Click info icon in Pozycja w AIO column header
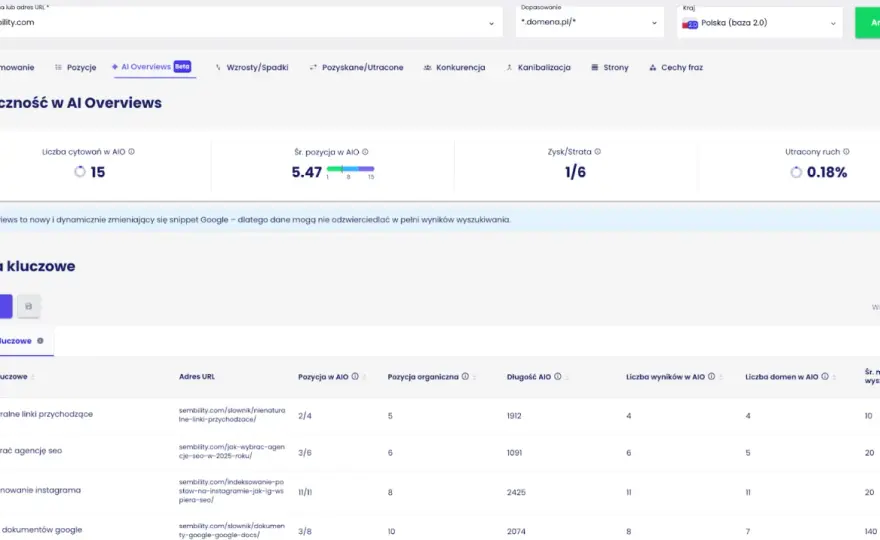The image size is (880, 540). (x=355, y=377)
